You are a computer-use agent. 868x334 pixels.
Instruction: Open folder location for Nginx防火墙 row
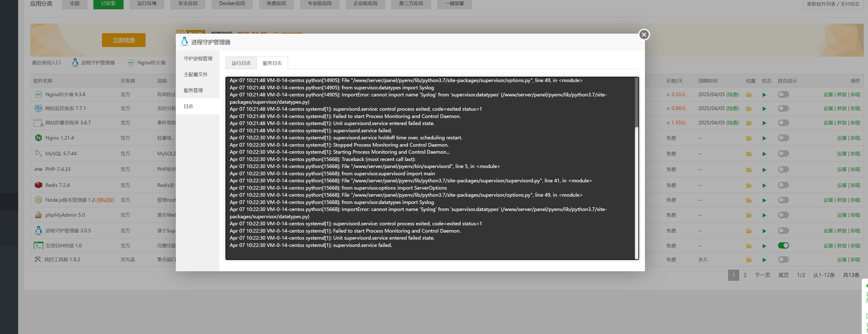coord(749,95)
